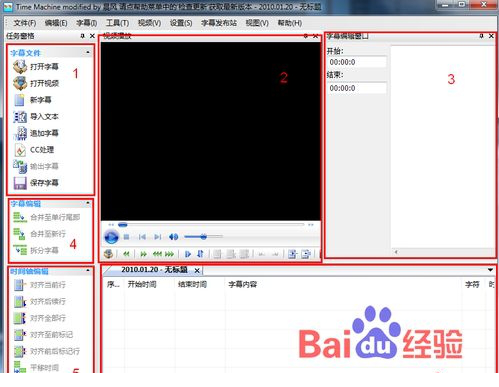Open the 文件(F) menu

pos(25,23)
